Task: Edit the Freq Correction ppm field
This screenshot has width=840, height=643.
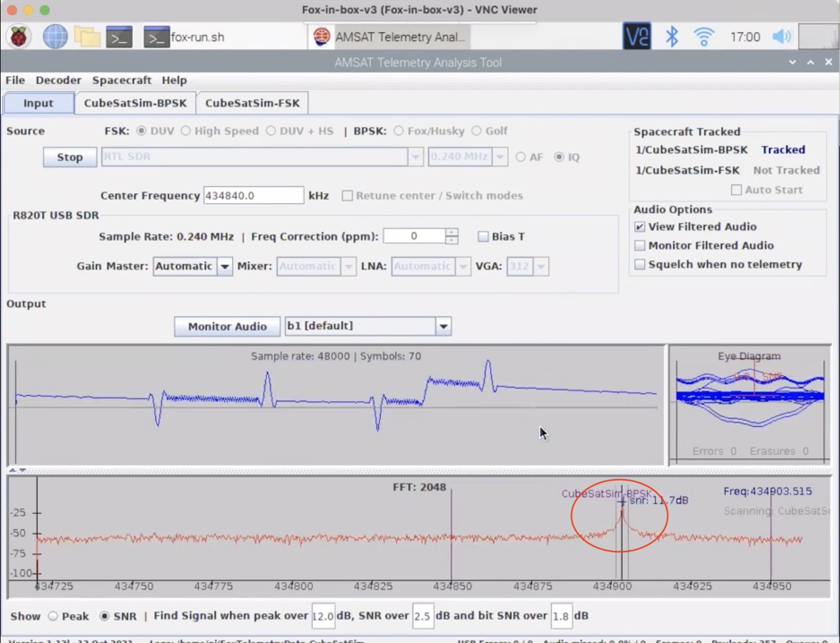Action: 414,236
